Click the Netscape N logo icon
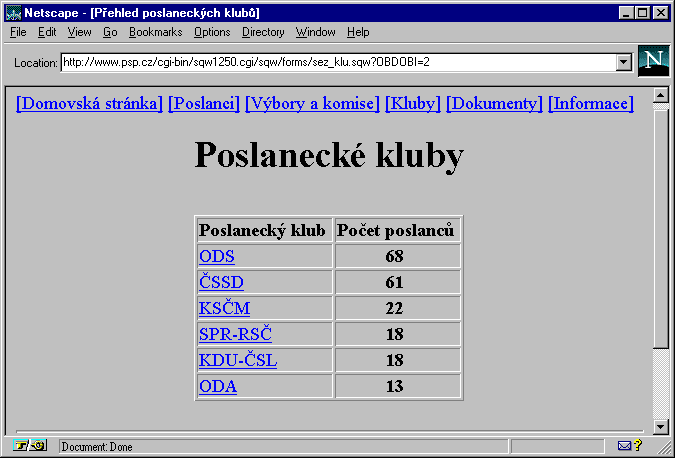Image resolution: width=675 pixels, height=458 pixels. [x=653, y=61]
